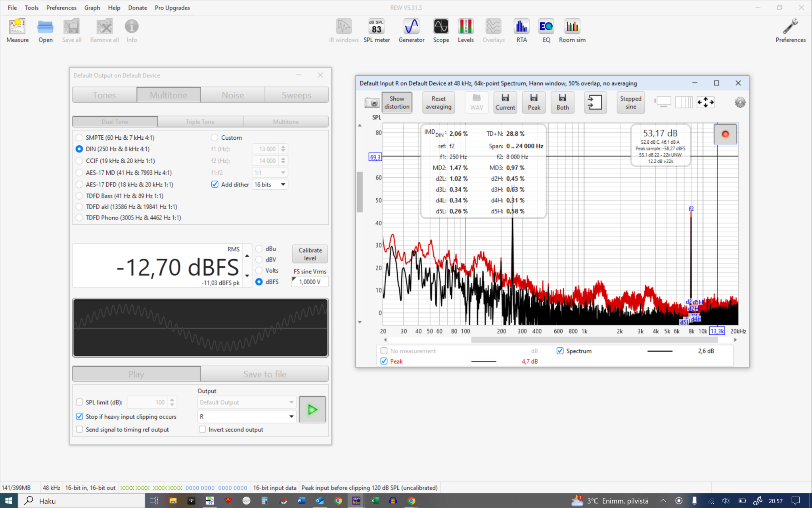Save Peak trace as measurement
Viewport: 812px width, 508px height.
pyautogui.click(x=534, y=102)
